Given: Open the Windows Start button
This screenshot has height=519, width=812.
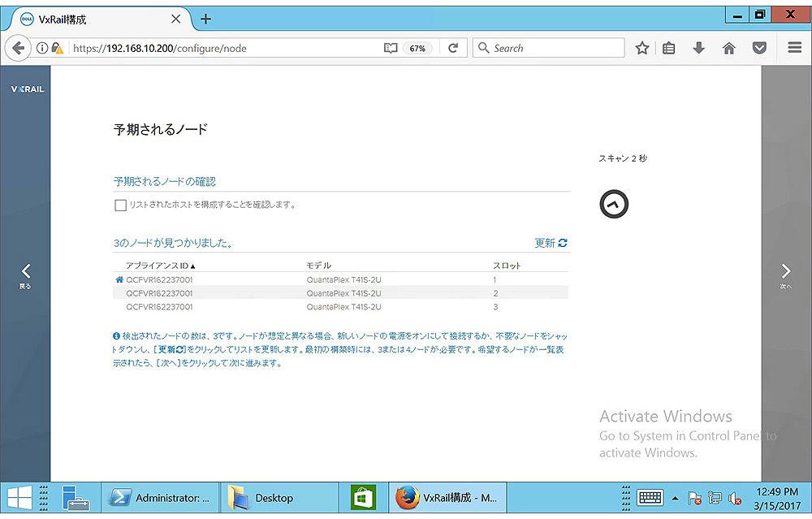Looking at the screenshot, I should (19, 498).
